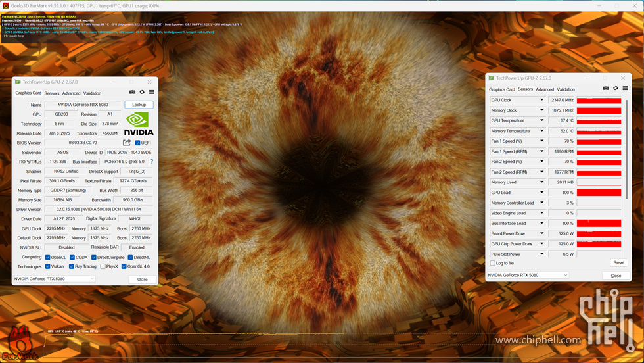Enable the PhysX checkbox

[103, 266]
